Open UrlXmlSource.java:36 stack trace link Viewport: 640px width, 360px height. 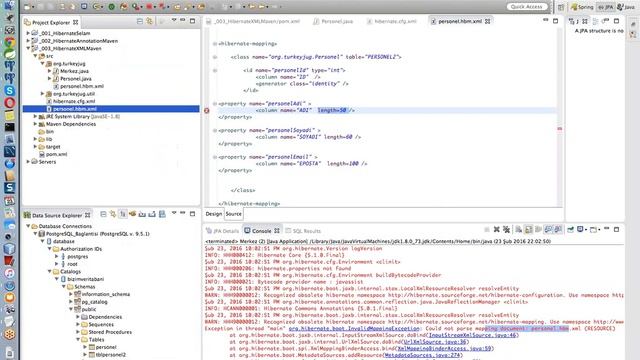[434, 342]
